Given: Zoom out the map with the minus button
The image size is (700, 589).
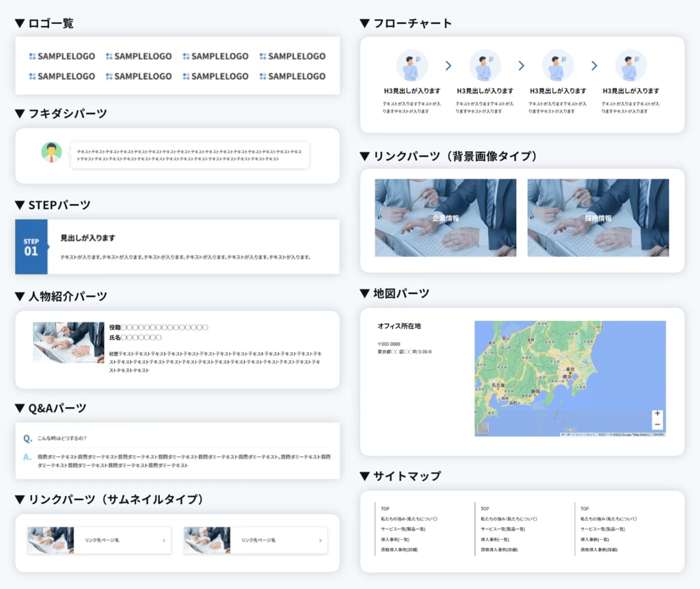Looking at the screenshot, I should [x=657, y=425].
